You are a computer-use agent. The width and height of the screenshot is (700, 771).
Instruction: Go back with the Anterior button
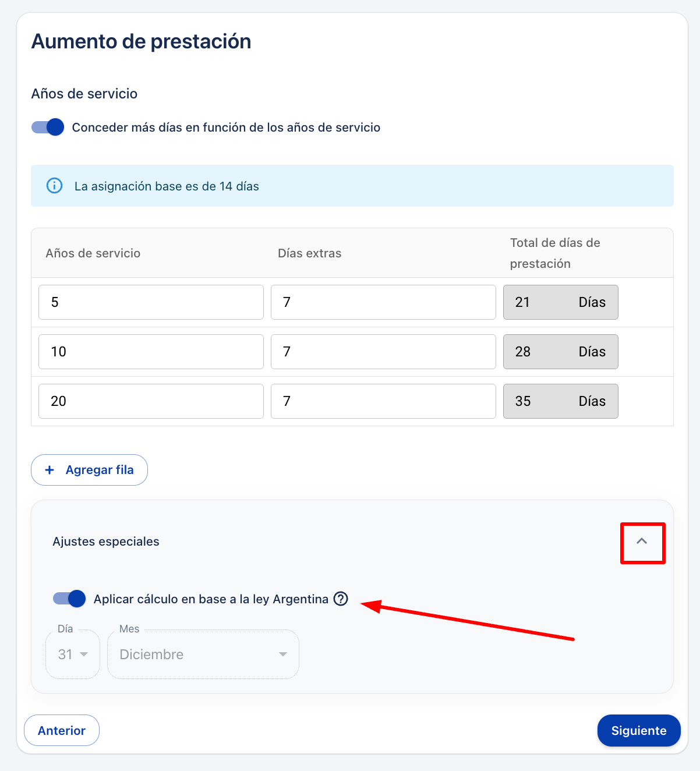(62, 730)
